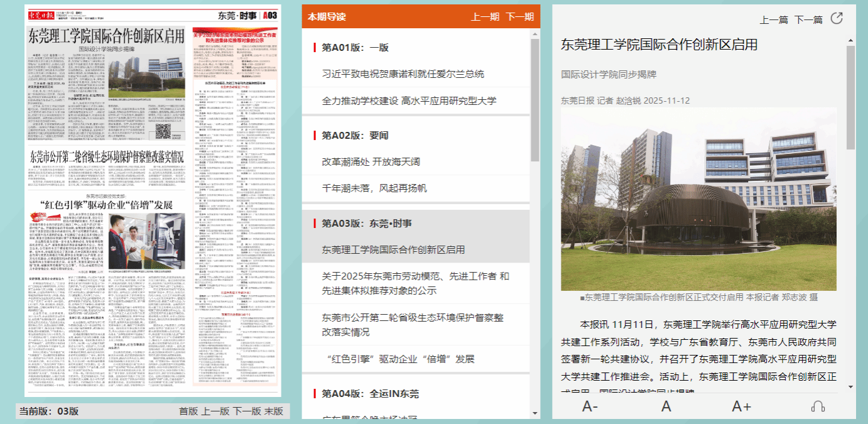Select section 第A01版：一版
Viewport: 868px width, 424px height.
click(x=355, y=47)
